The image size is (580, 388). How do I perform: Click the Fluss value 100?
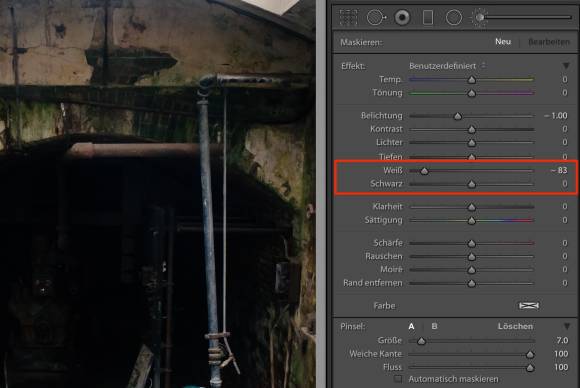(561, 367)
